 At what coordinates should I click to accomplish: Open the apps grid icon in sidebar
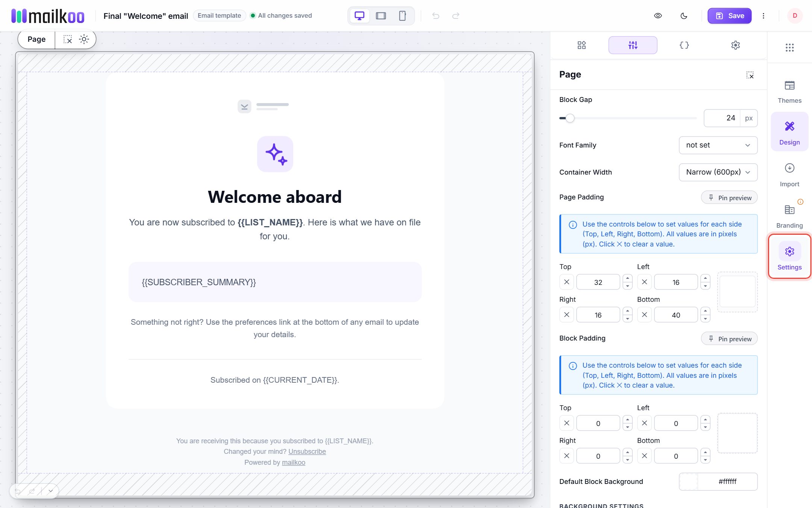[789, 47]
